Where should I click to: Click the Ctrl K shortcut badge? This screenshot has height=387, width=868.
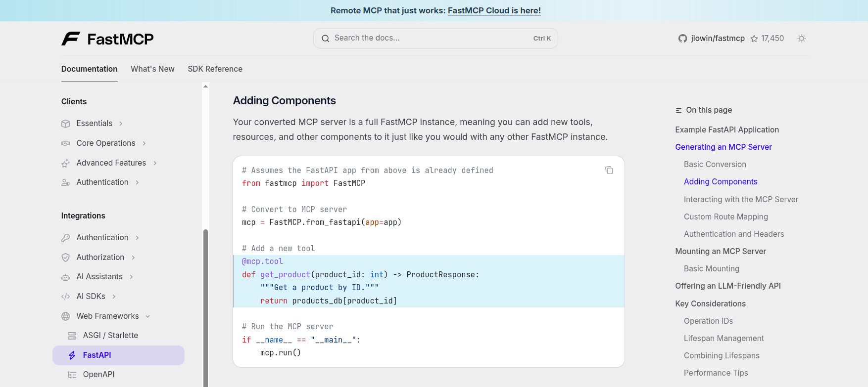pyautogui.click(x=542, y=39)
